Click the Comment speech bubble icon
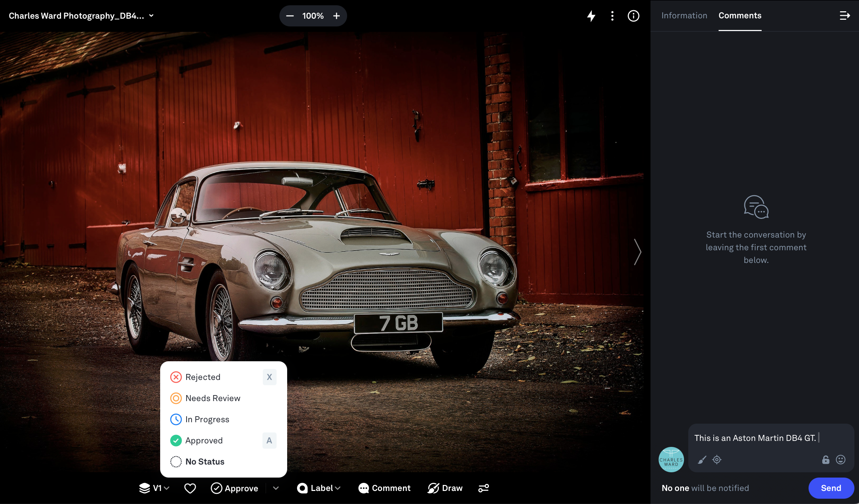Image resolution: width=859 pixels, height=504 pixels. point(364,488)
